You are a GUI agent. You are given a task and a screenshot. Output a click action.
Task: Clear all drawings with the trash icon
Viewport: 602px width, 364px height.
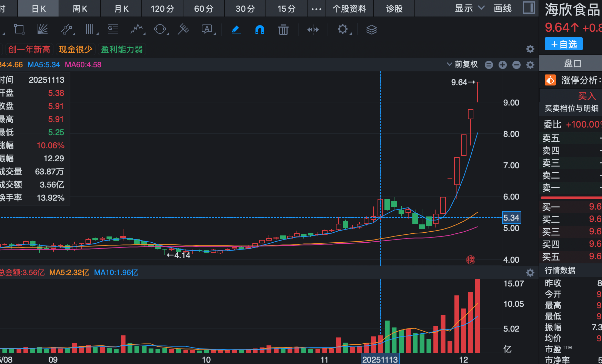[283, 30]
